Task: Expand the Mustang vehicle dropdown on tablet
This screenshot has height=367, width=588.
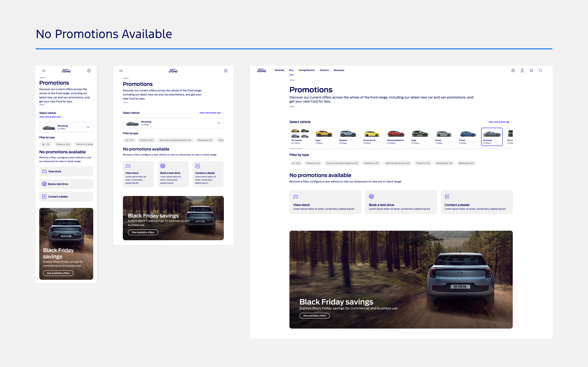Action: [218, 123]
